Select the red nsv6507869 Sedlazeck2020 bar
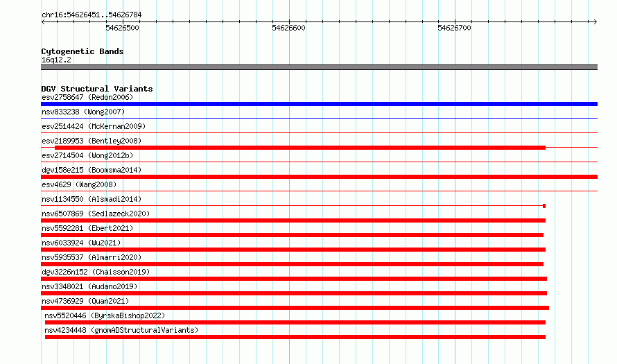This screenshot has height=364, width=617. coord(293,220)
